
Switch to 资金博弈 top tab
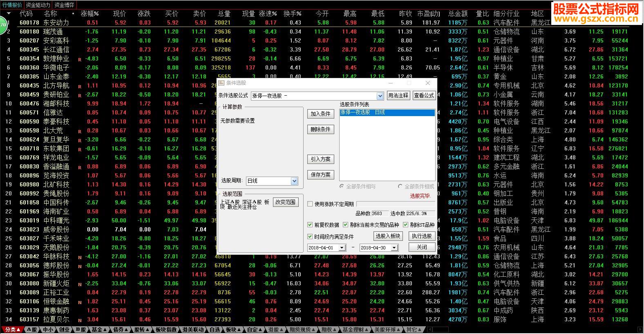(65, 5)
